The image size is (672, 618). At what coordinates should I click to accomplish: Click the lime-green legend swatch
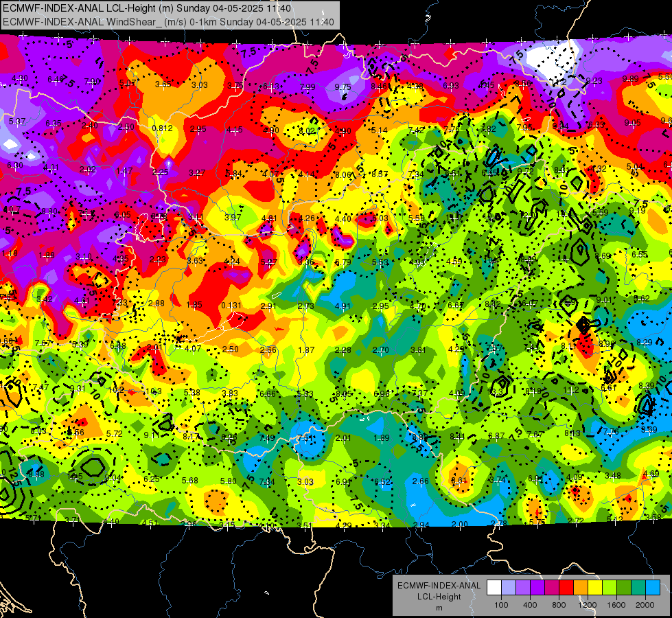coord(610,588)
